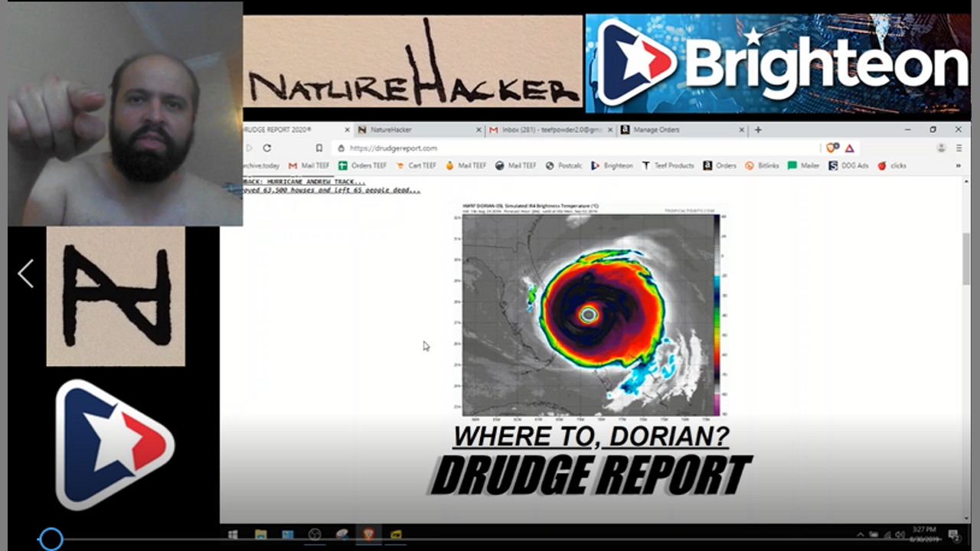Click the bookmark page icon
Image resolution: width=980 pixels, height=551 pixels.
coord(319,148)
